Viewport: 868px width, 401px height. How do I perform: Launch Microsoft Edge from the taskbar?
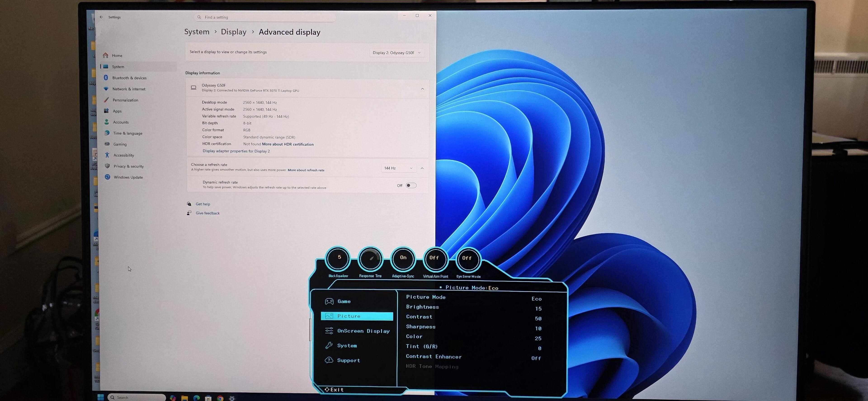coord(196,398)
